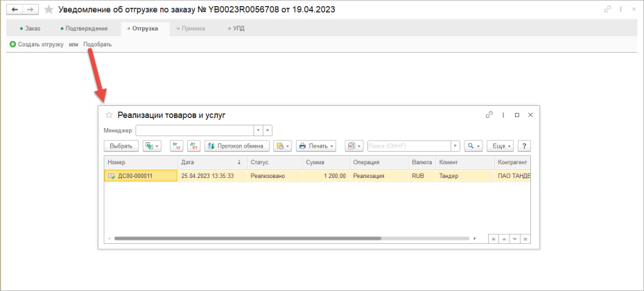Click scrollbar right arrow in list
644x291 pixels.
(x=475, y=238)
